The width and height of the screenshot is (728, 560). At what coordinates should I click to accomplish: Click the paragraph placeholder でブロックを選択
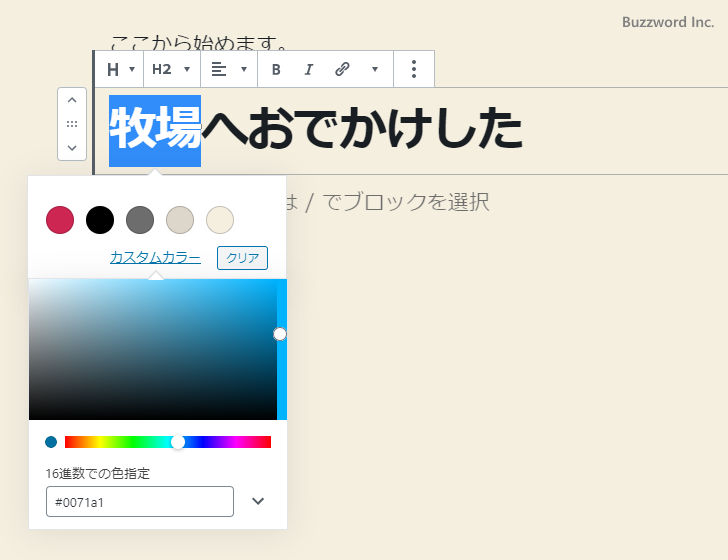click(x=405, y=202)
